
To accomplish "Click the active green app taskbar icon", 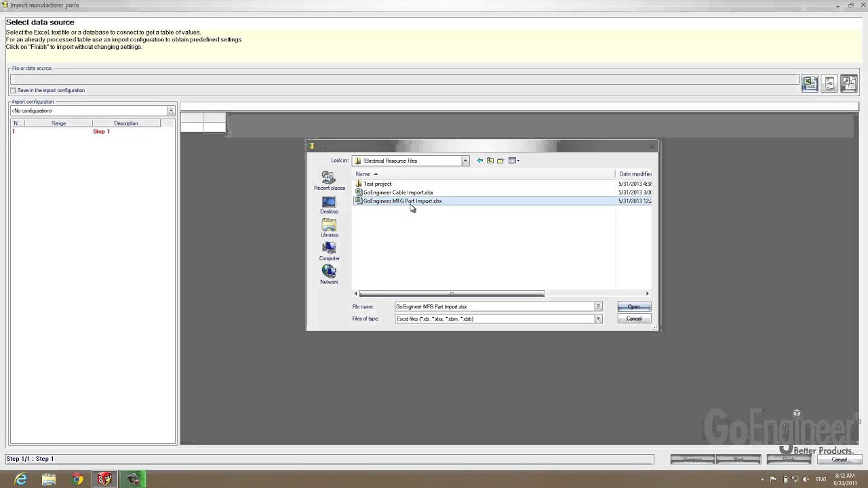I will tap(133, 479).
